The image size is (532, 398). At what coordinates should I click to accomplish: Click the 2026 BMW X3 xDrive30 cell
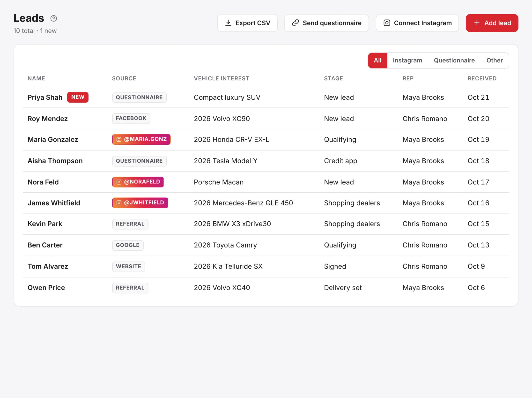232,224
